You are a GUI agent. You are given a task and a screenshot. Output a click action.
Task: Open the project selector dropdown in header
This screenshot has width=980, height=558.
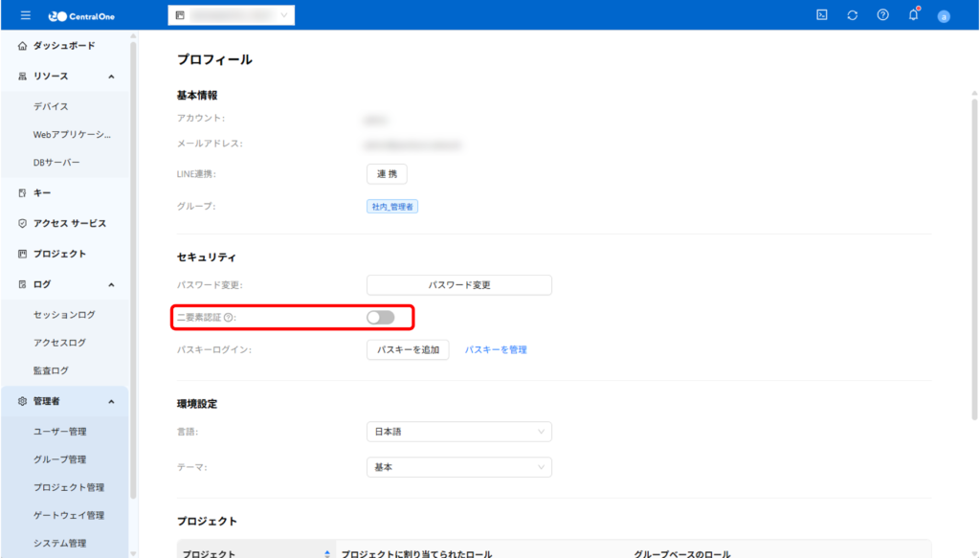[x=232, y=15]
